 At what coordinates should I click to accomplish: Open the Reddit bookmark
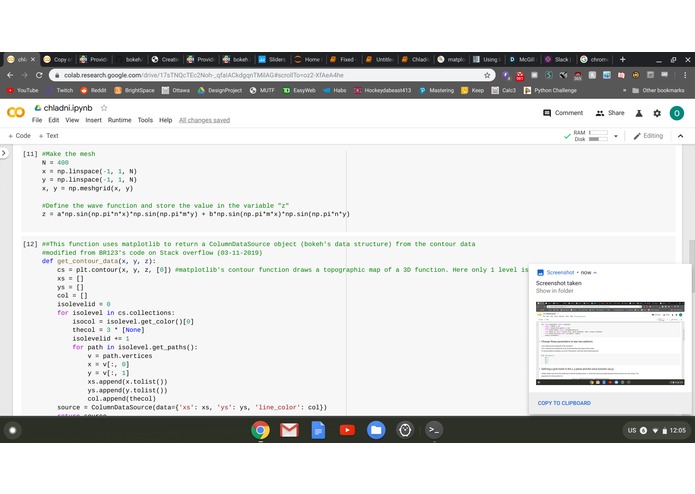[x=94, y=90]
